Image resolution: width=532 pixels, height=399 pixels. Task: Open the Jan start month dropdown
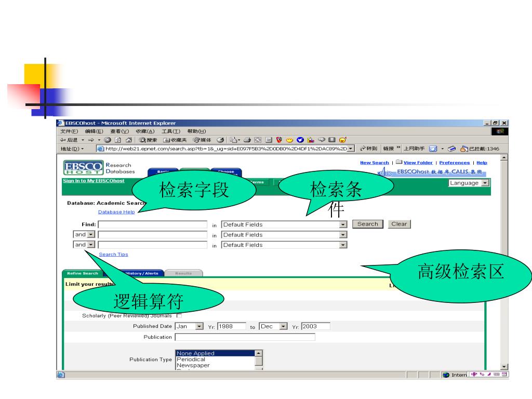(x=189, y=326)
